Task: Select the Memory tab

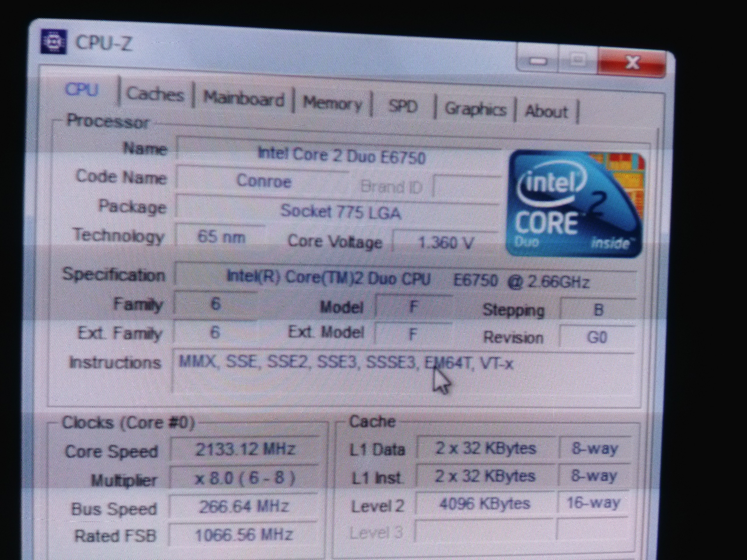Action: pos(332,103)
